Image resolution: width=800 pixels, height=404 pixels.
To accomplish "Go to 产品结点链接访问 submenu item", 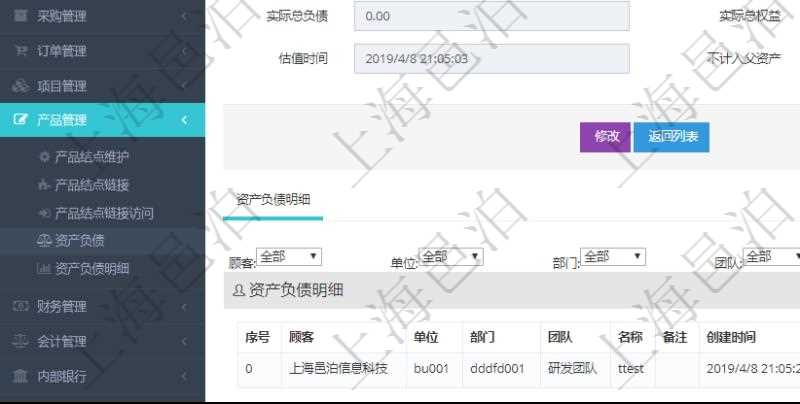I will [x=102, y=213].
